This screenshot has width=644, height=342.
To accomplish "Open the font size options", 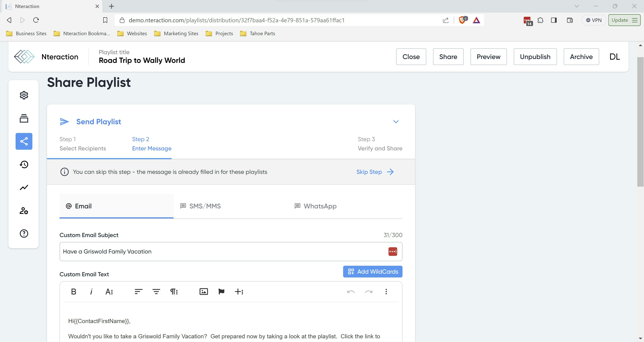I will [x=109, y=292].
